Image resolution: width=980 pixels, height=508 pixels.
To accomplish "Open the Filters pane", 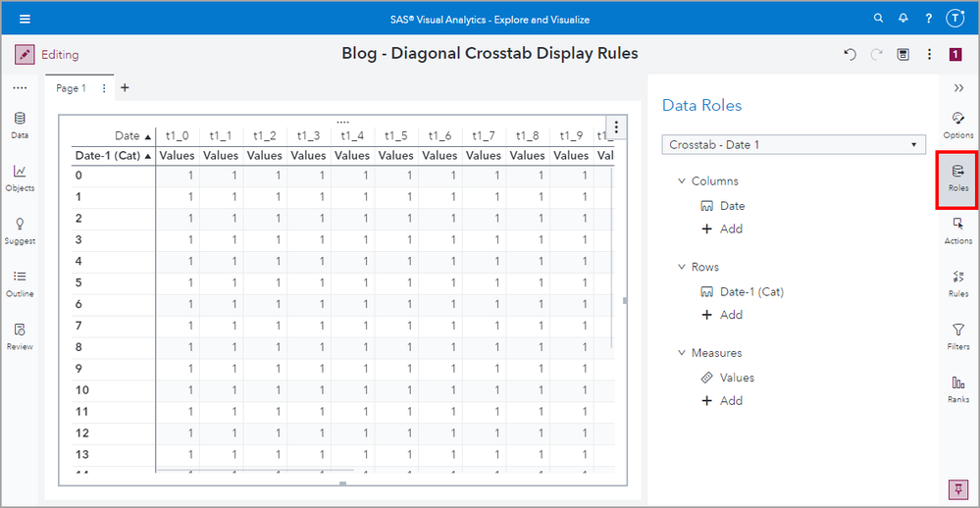I will tap(958, 337).
